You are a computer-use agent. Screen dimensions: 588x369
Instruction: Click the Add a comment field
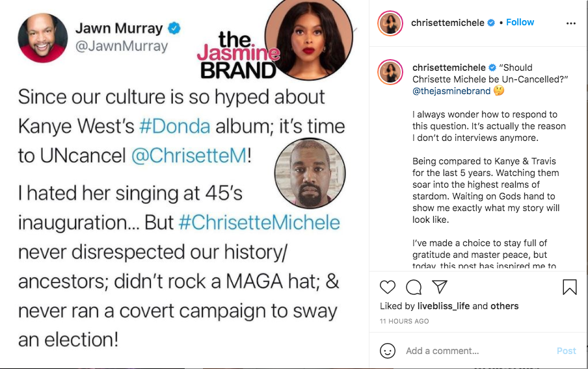coord(476,351)
